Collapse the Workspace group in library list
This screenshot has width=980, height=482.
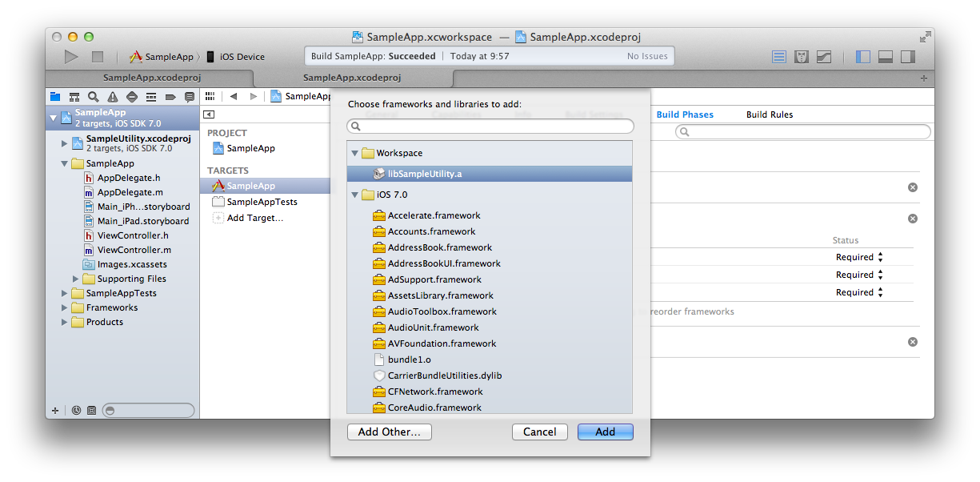tap(355, 153)
